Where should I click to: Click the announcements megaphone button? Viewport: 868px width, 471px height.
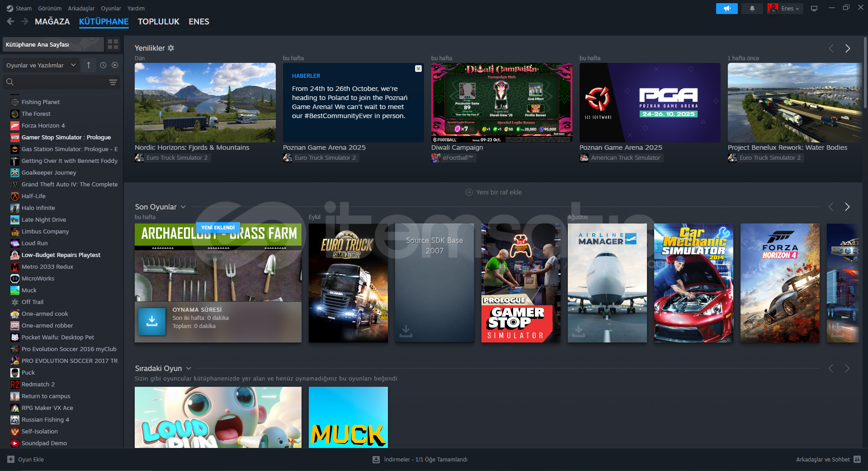[726, 9]
